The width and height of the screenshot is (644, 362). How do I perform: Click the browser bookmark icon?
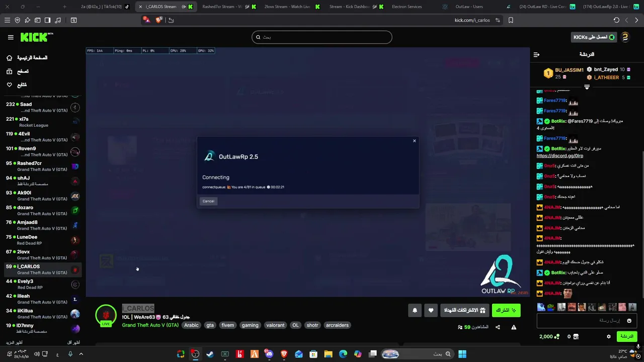[511, 20]
